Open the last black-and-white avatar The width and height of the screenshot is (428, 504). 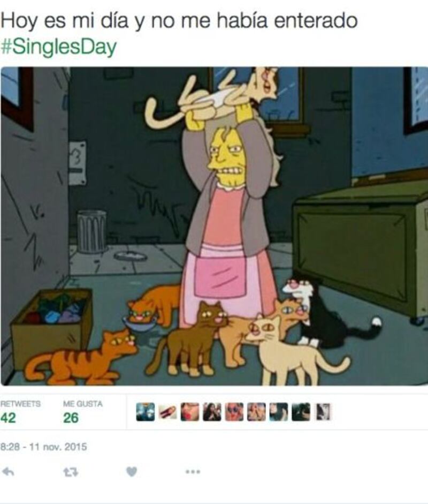tap(323, 412)
